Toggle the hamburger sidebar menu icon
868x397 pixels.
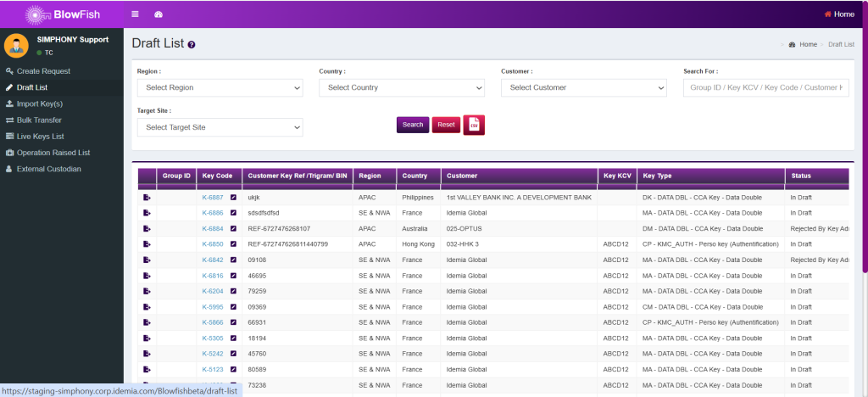(136, 14)
